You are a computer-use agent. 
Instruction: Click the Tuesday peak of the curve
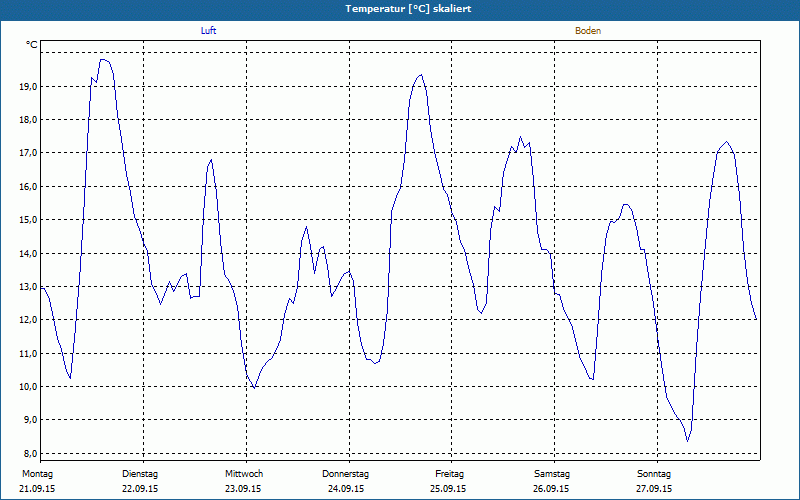click(211, 160)
